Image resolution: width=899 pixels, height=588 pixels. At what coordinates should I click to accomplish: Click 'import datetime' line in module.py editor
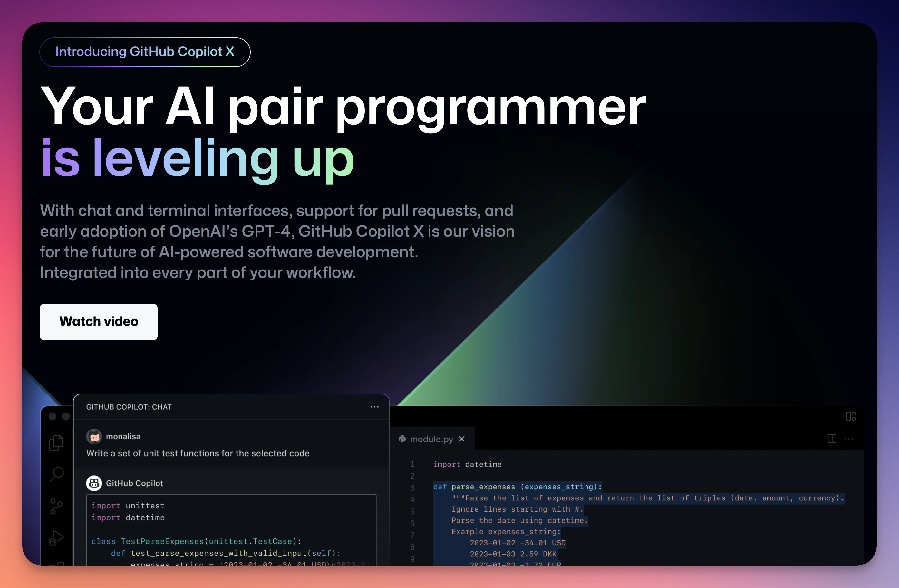click(467, 464)
